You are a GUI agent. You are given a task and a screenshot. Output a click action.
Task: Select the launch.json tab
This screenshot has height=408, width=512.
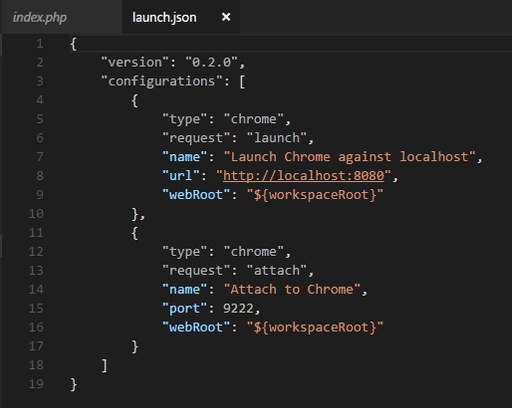164,17
